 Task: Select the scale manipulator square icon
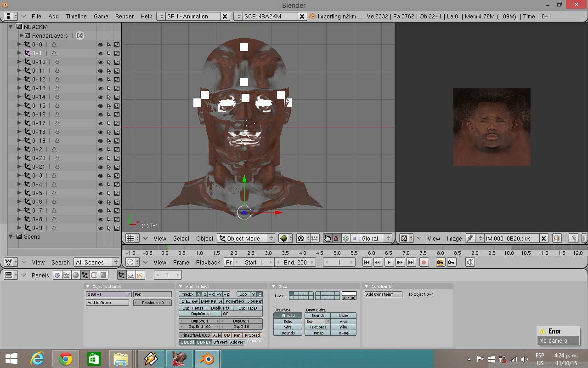[x=355, y=238]
